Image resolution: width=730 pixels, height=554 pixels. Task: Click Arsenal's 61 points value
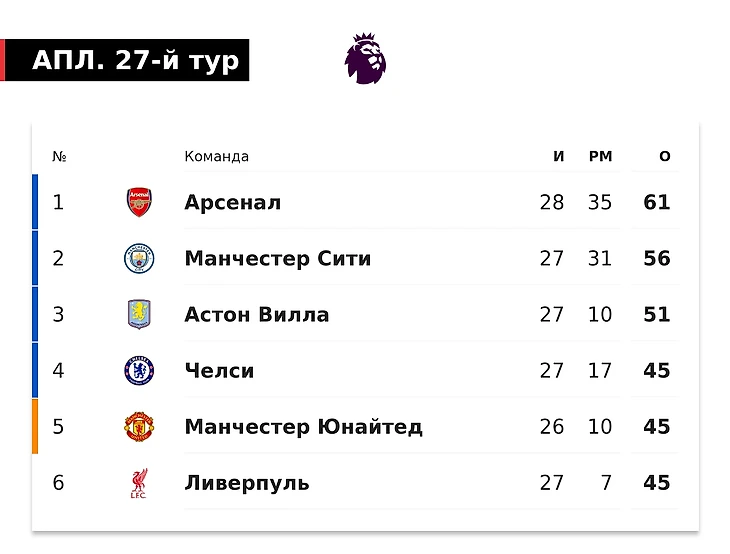click(x=656, y=203)
